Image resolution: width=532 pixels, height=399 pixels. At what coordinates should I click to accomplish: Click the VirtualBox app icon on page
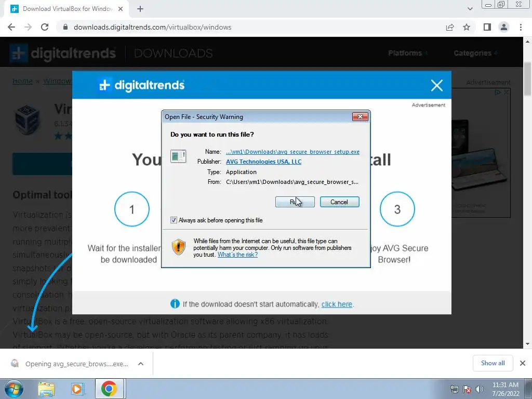click(28, 119)
